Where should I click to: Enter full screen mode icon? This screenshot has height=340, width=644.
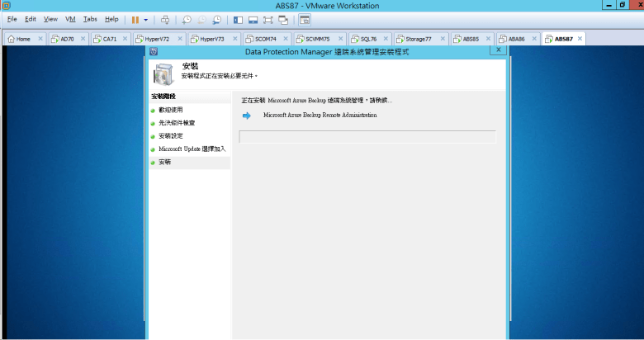[x=268, y=19]
